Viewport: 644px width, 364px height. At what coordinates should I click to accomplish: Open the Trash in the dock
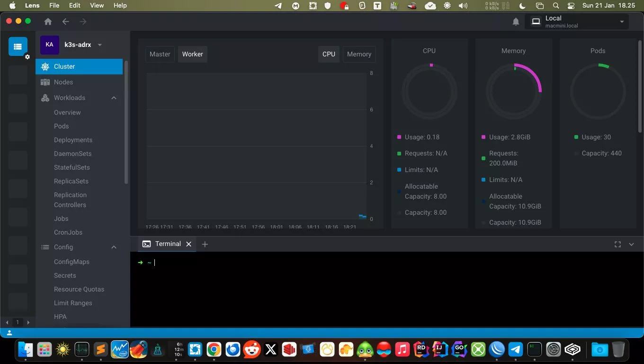(618, 350)
